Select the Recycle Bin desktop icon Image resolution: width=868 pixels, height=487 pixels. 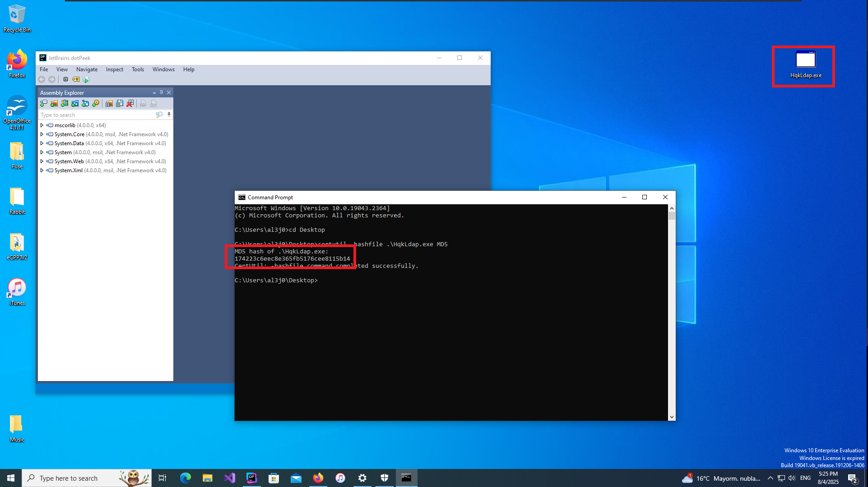click(17, 18)
